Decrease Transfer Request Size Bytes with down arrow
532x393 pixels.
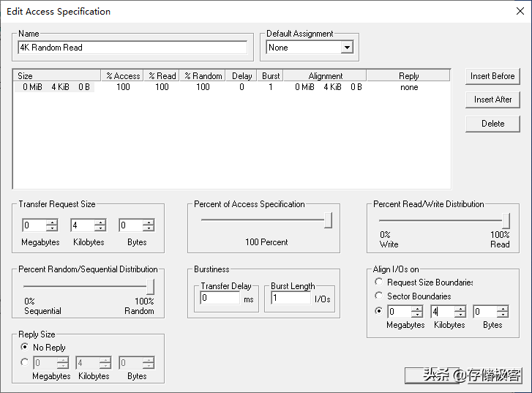[x=149, y=228]
